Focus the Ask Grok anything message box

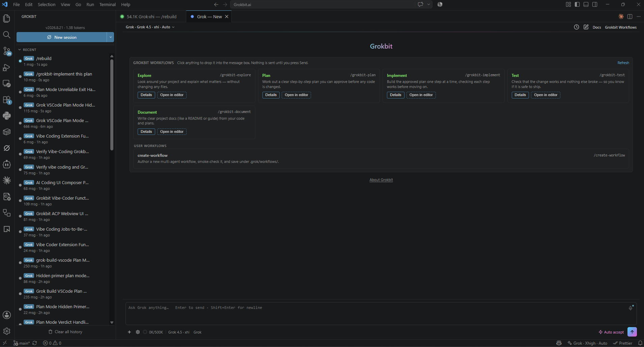[381, 314]
